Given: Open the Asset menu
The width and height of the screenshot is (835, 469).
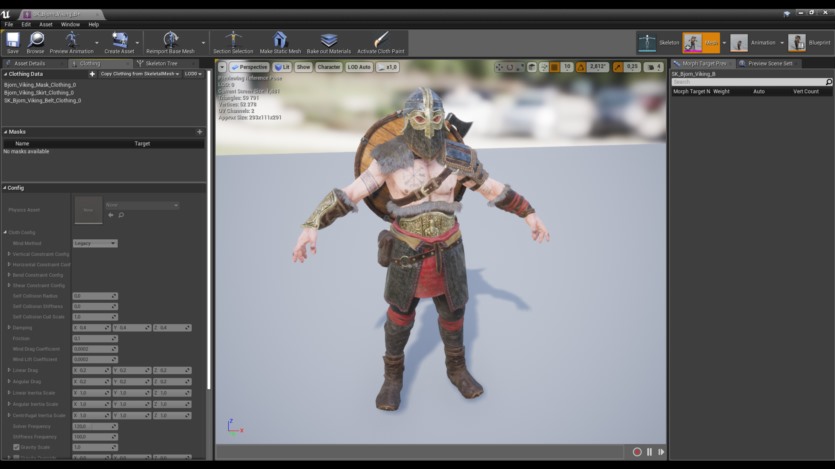Looking at the screenshot, I should pyautogui.click(x=46, y=24).
